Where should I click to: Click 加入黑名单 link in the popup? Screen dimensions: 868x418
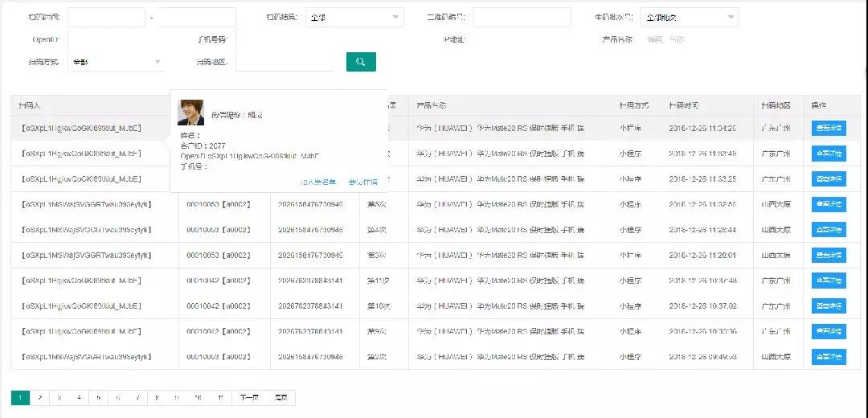pos(317,182)
